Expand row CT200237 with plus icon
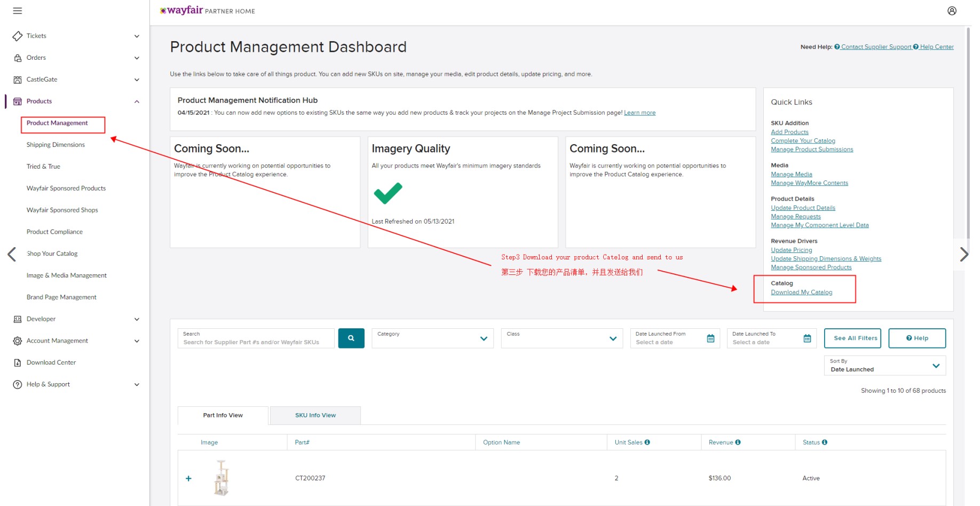This screenshot has height=506, width=980. [188, 478]
